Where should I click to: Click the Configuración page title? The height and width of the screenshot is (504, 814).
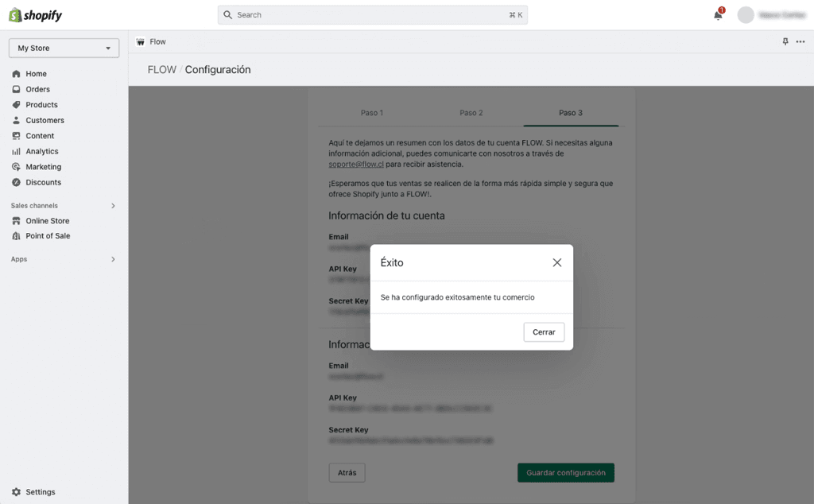(x=218, y=70)
